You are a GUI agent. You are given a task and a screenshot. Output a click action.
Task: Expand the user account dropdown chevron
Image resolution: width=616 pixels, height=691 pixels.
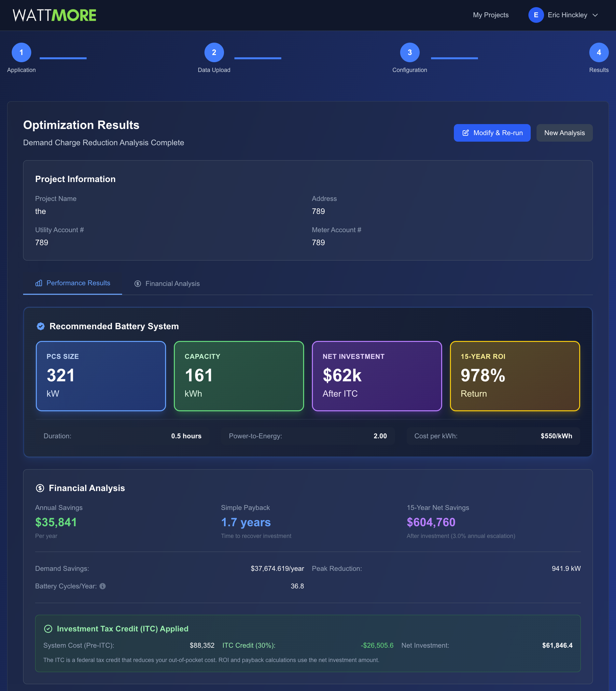point(595,15)
